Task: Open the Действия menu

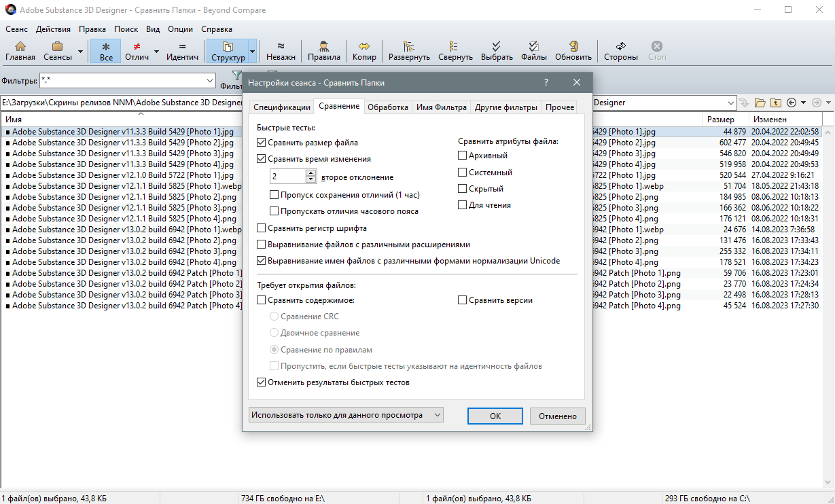Action: coord(53,29)
